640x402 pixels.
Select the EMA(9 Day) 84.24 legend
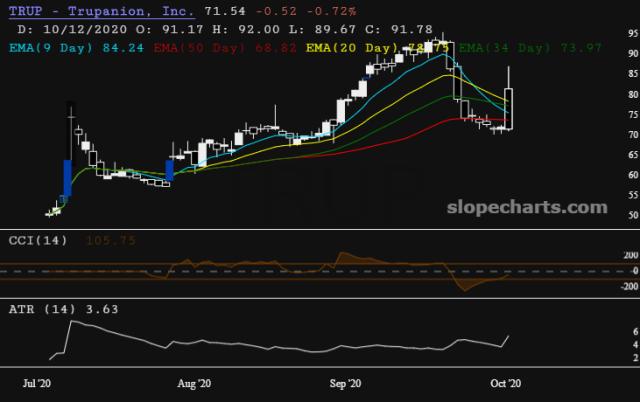pyautogui.click(x=76, y=48)
